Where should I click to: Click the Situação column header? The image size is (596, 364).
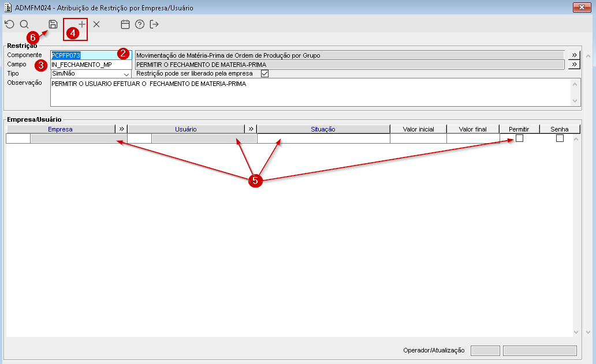(x=323, y=129)
